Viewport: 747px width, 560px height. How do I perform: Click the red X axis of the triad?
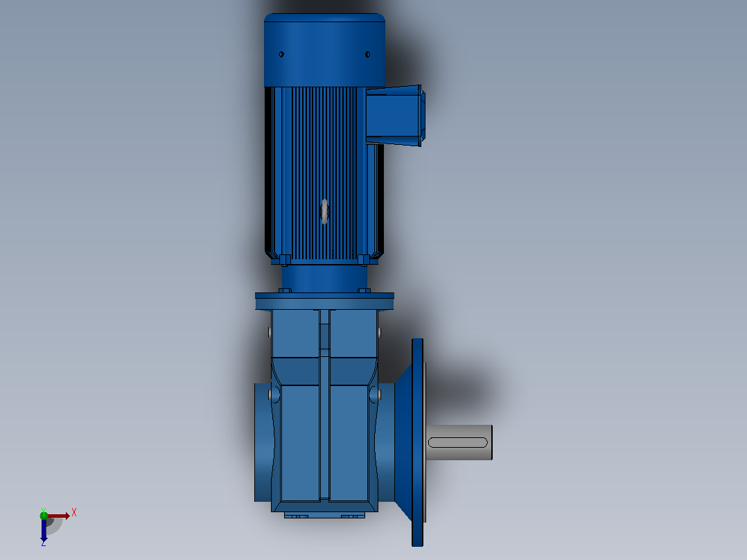59,516
